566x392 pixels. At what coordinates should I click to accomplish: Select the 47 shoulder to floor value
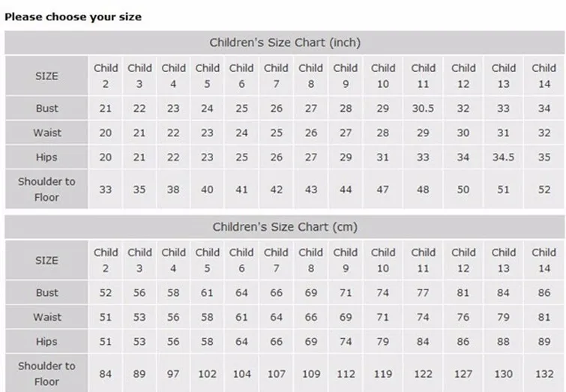tap(383, 189)
